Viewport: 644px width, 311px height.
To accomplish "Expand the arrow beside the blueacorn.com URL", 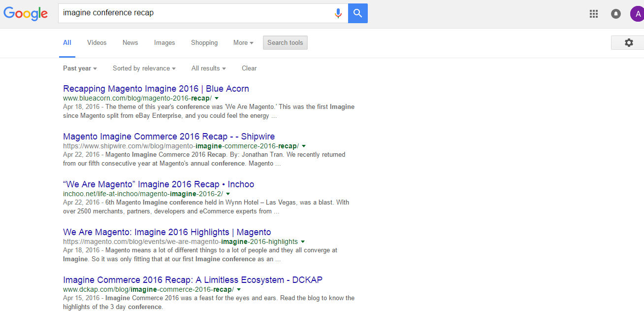I will [217, 99].
